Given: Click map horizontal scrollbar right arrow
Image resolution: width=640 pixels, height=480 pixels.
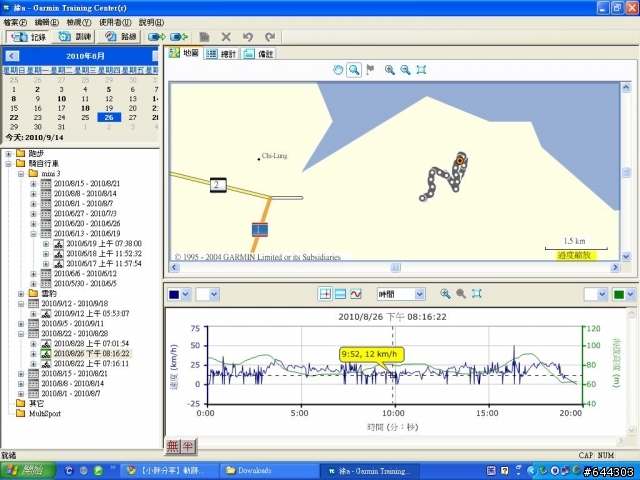Looking at the screenshot, I should click(615, 267).
